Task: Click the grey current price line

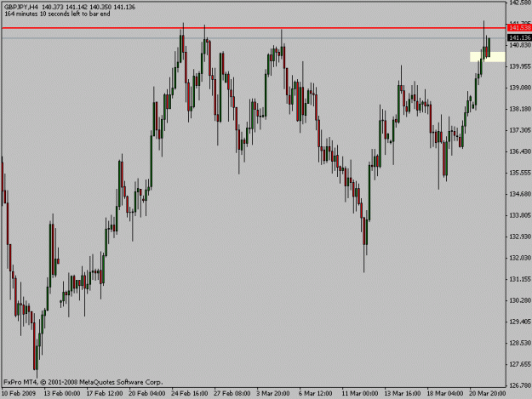Action: 254,38
